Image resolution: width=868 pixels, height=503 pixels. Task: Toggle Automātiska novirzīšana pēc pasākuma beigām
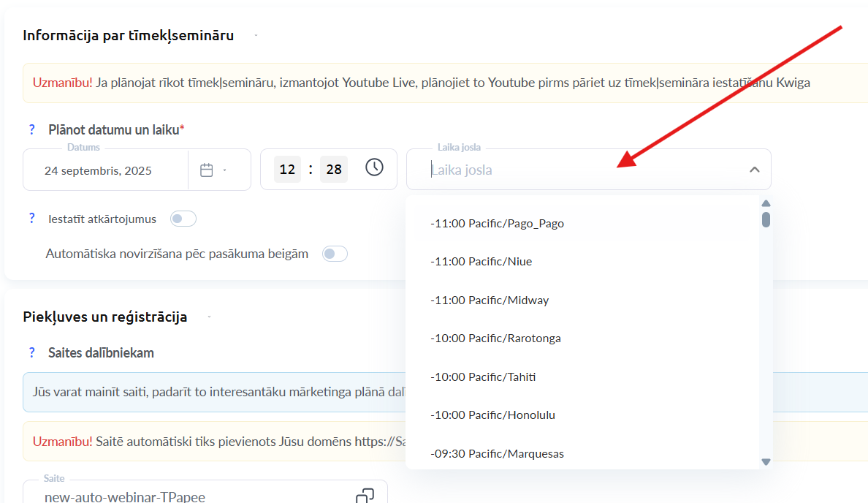click(x=335, y=254)
